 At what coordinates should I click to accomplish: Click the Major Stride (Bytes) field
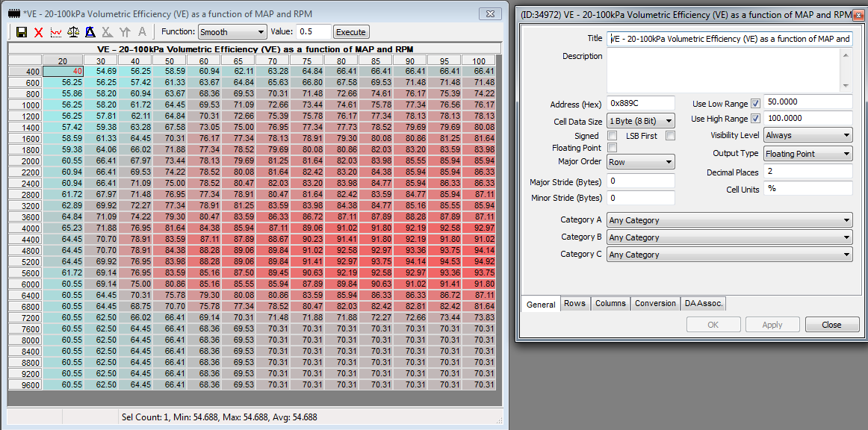tap(640, 181)
